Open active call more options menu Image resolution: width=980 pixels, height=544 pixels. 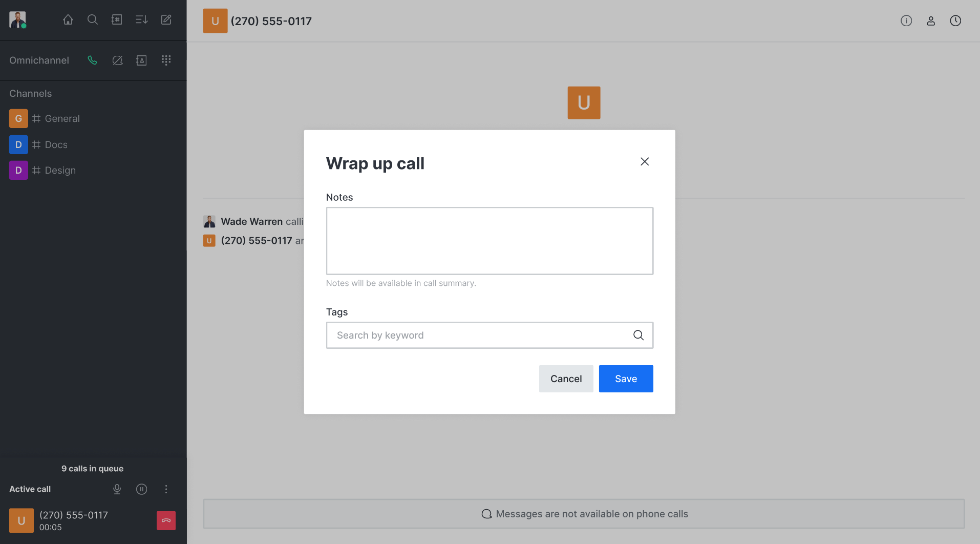166,489
